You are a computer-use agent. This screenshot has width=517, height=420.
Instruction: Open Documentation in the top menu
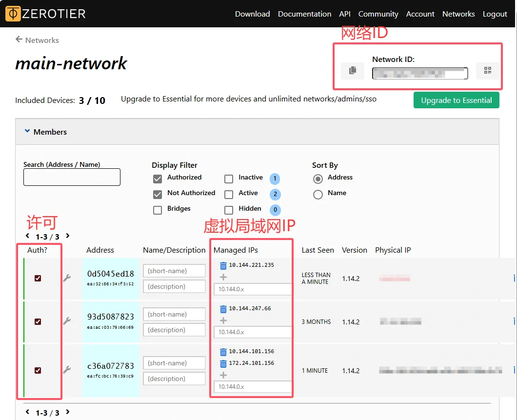click(x=304, y=14)
